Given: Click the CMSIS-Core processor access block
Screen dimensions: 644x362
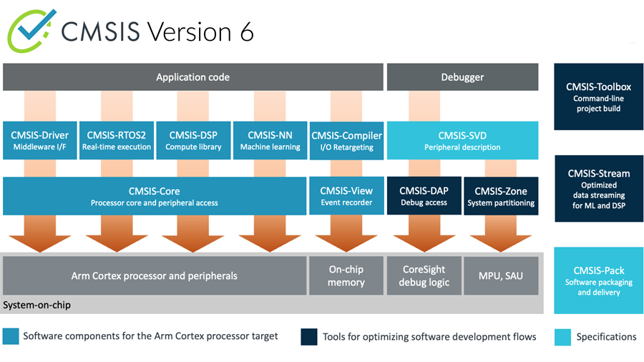Looking at the screenshot, I should (154, 197).
